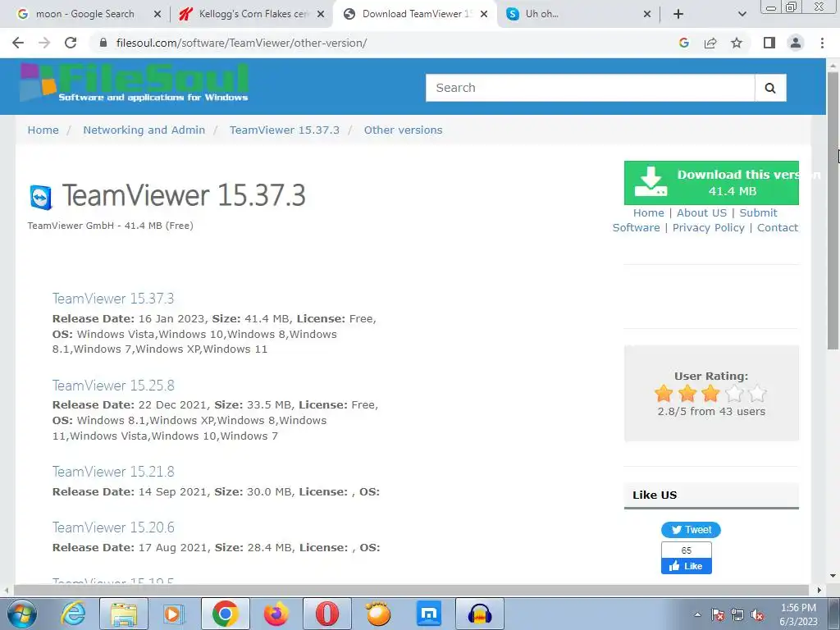Image resolution: width=840 pixels, height=630 pixels.
Task: Open TeamViewer 15.20.6 version link
Action: [x=113, y=527]
